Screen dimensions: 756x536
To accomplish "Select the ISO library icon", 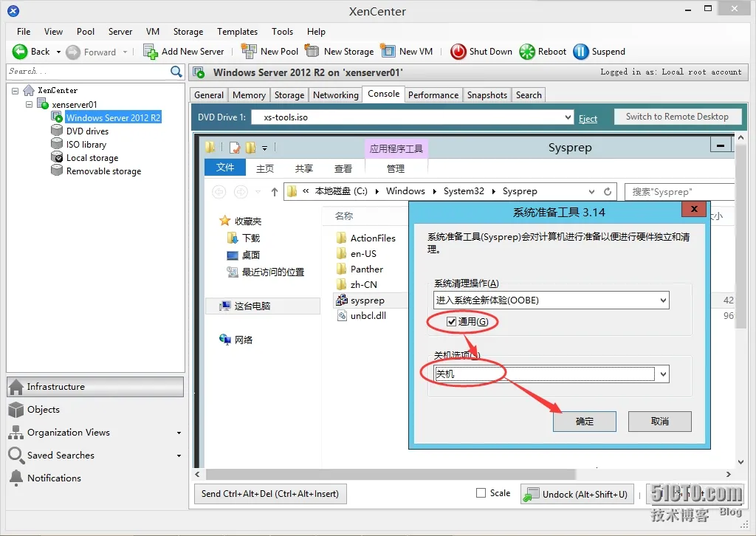I will 57,144.
